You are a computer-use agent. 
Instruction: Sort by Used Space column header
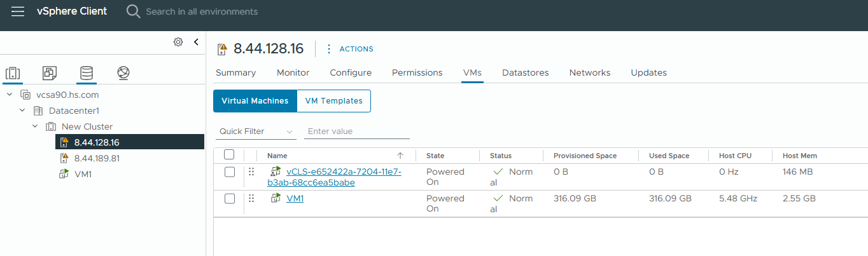[669, 156]
